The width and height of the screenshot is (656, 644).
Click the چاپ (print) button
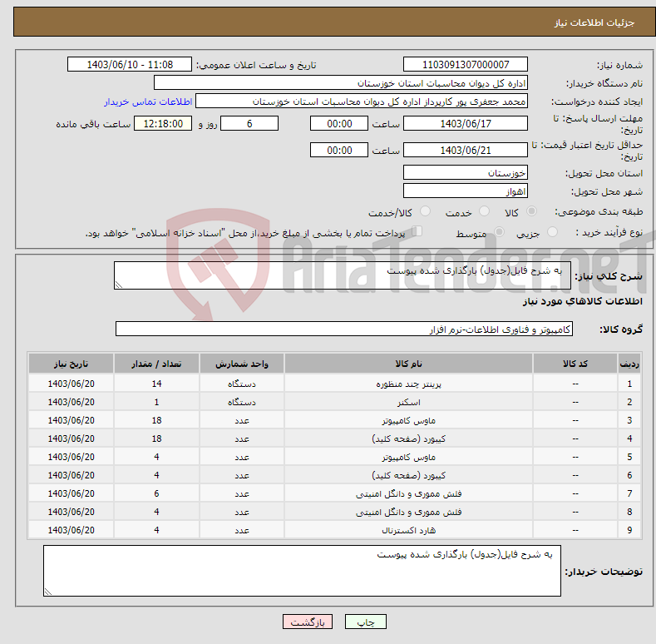[365, 622]
